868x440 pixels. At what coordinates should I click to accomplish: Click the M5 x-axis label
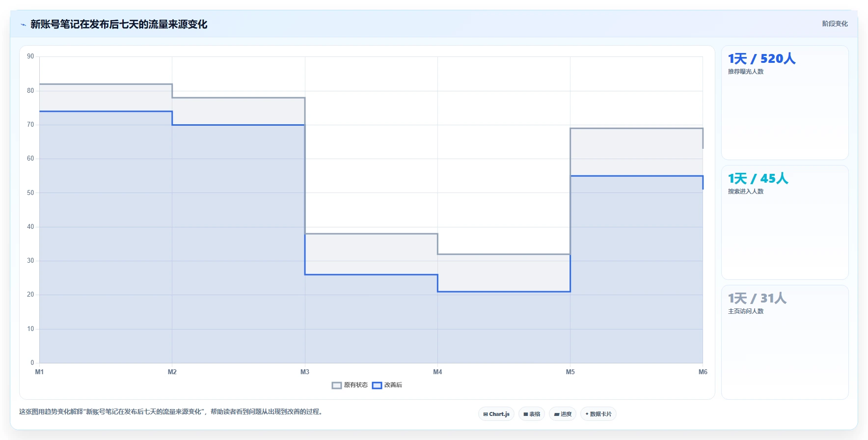tap(570, 372)
